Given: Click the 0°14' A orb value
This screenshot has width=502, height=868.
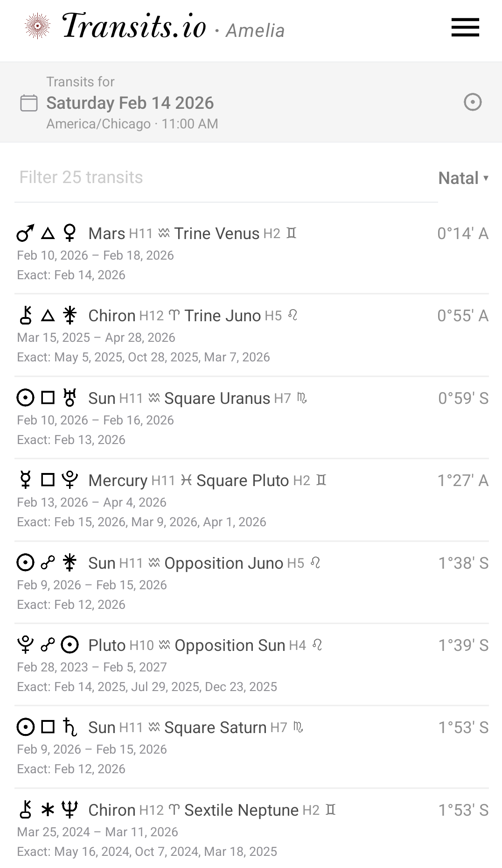Looking at the screenshot, I should point(462,233).
